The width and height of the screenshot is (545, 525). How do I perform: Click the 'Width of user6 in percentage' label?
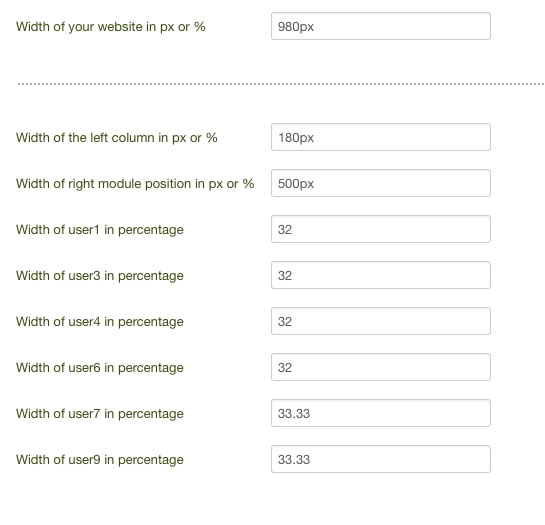100,368
